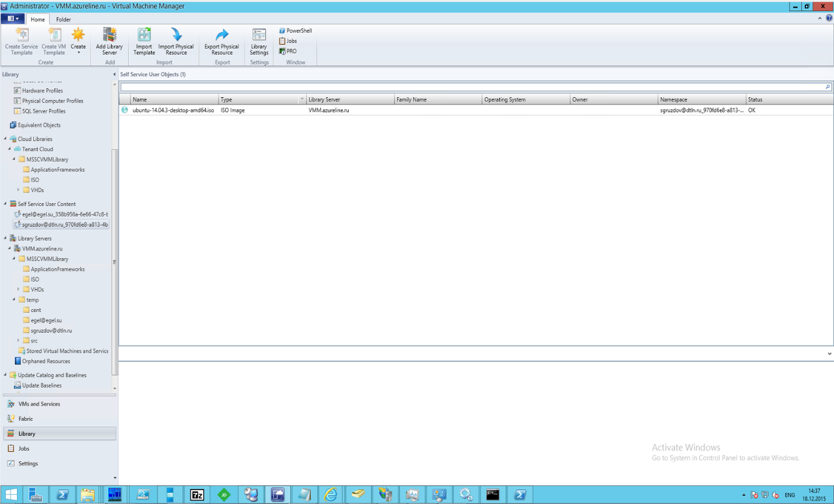Select the Update Baselines node
Screen dimensions: 834x504
(42, 386)
